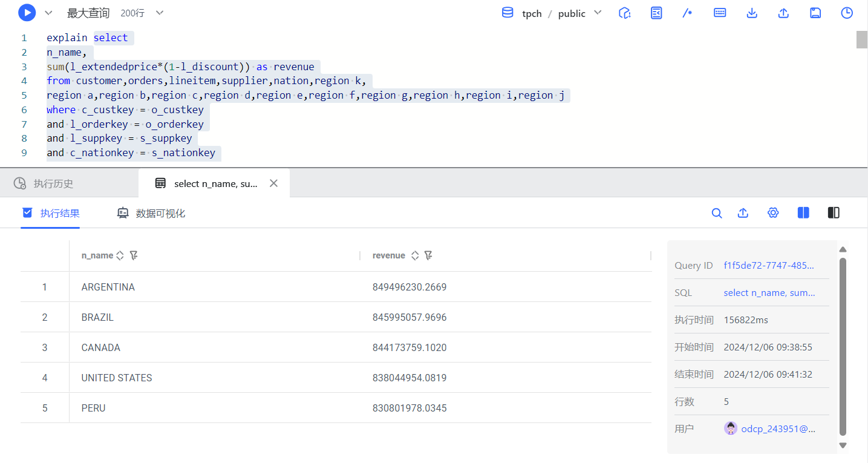Close the 'select n_name, su...' result tab

point(274,183)
